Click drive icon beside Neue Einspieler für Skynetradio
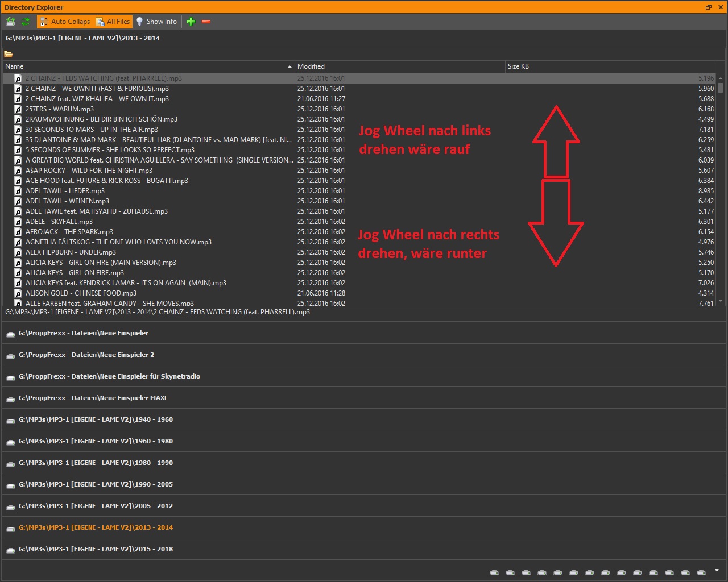 [10, 377]
